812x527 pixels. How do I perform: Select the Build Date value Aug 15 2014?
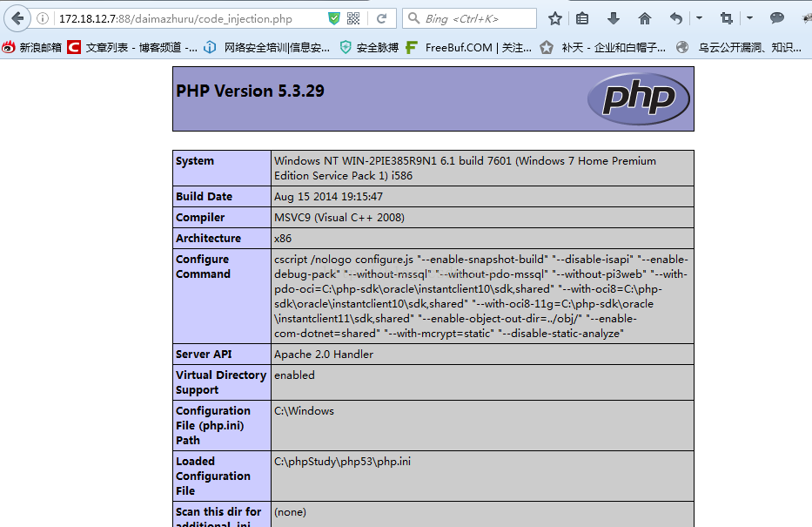(328, 196)
